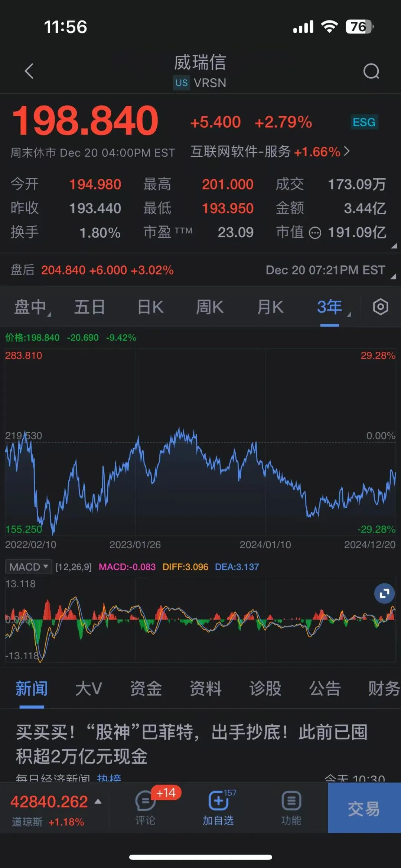Tap the MACD histogram chart
Viewport: 401px width, 868px height.
click(x=200, y=620)
